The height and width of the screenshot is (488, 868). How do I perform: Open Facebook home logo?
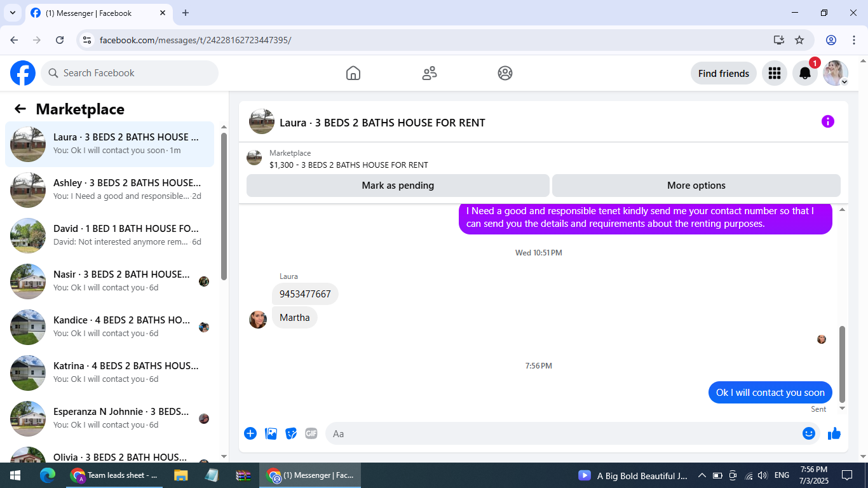click(23, 73)
